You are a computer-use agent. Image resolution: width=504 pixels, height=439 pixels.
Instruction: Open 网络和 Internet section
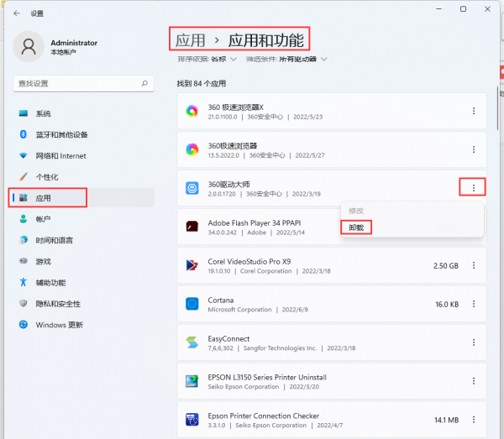coord(83,156)
